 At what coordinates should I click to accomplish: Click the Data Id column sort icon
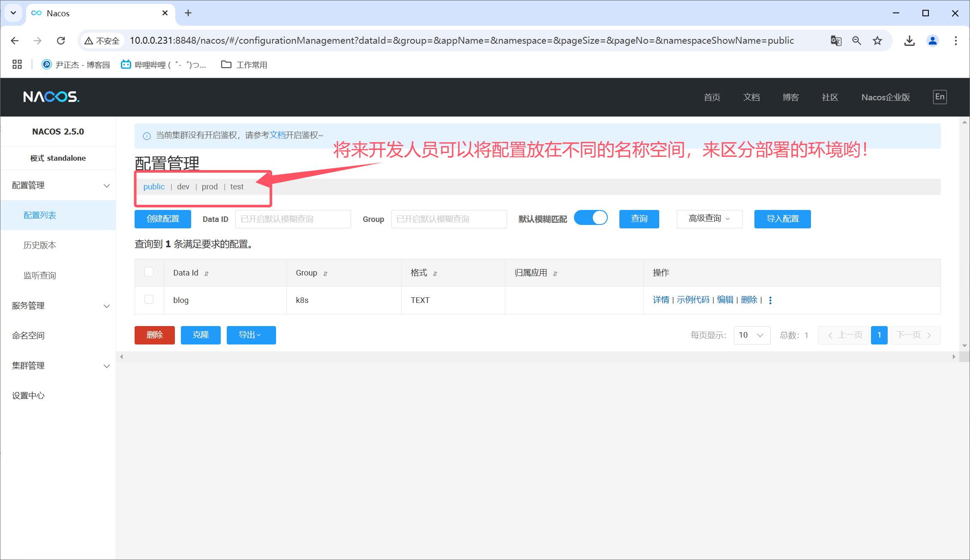coord(206,273)
